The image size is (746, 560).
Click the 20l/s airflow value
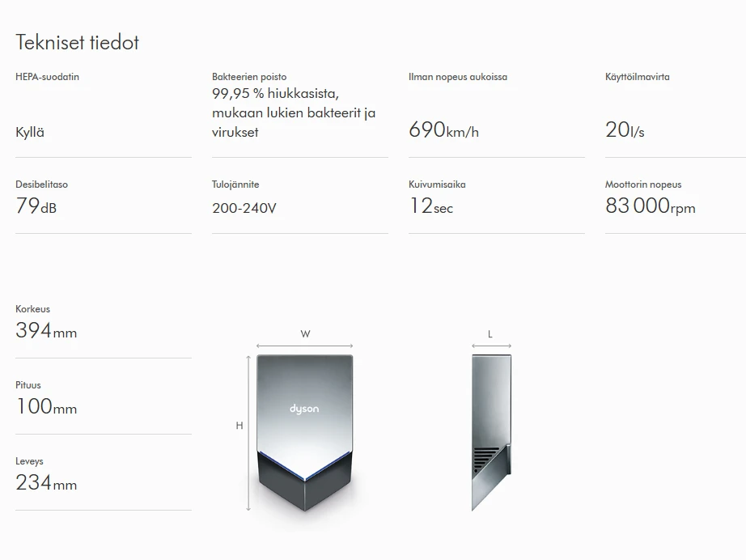click(x=625, y=130)
